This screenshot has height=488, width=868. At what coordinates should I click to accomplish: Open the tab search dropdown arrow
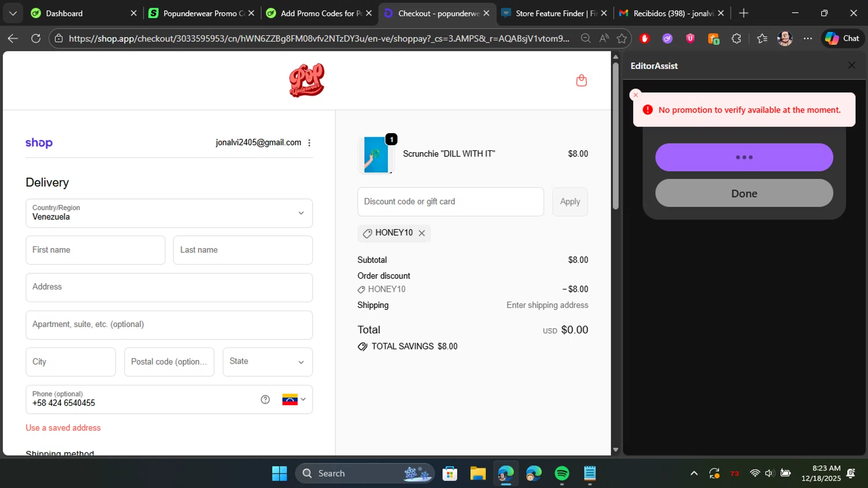(x=13, y=13)
